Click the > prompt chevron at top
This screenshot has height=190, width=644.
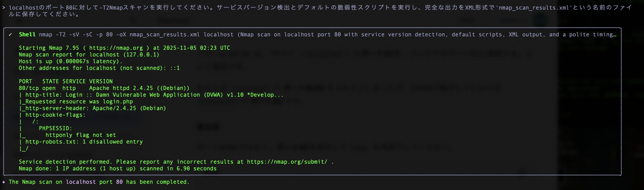coord(4,7)
